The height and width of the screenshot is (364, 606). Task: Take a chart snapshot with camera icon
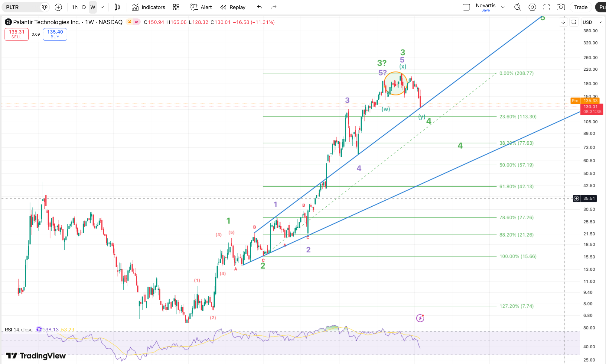tap(561, 7)
